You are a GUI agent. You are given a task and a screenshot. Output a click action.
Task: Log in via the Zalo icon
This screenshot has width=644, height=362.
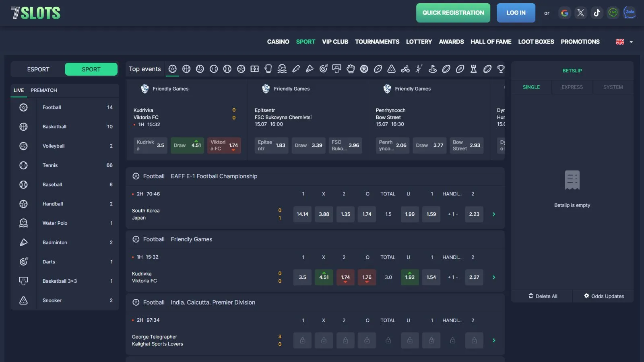coord(629,13)
